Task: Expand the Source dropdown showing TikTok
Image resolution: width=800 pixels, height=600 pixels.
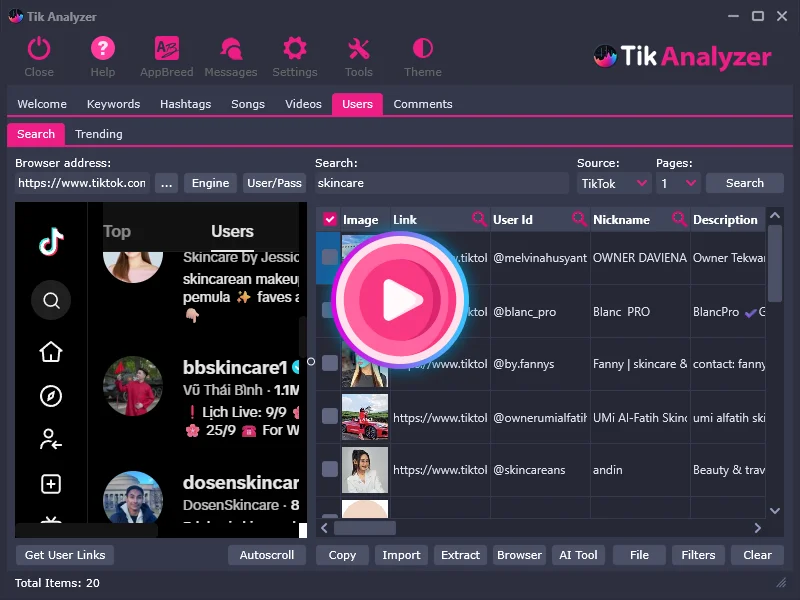Action: pos(614,183)
